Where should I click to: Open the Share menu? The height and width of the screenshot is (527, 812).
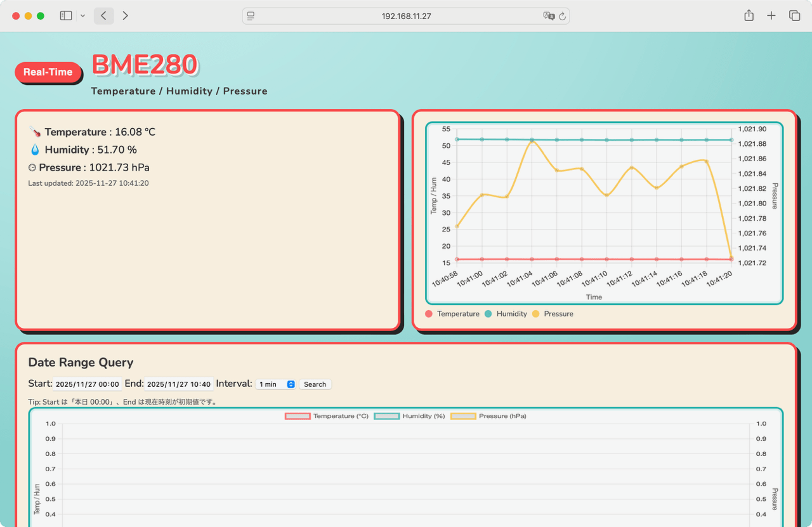point(749,16)
